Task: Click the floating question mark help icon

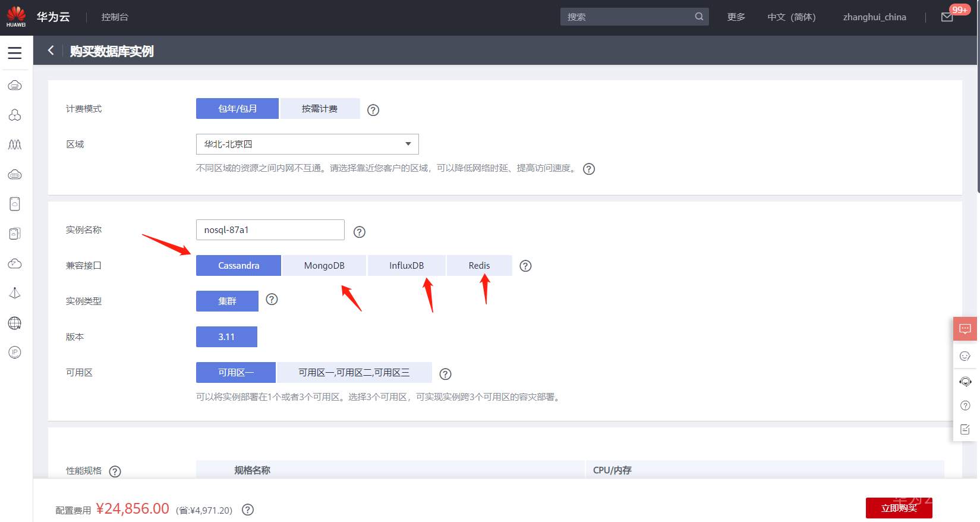Action: [965, 405]
